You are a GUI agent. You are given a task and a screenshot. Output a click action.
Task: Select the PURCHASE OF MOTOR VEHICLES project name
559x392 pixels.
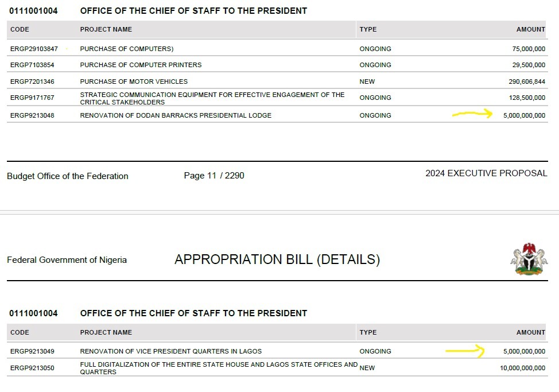tap(134, 81)
